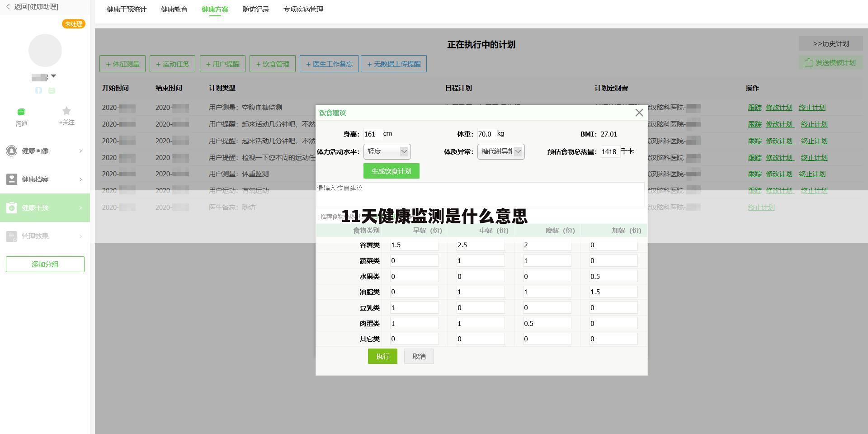Click the back arrow to 健康助理
The height and width of the screenshot is (434, 868).
(8, 7)
